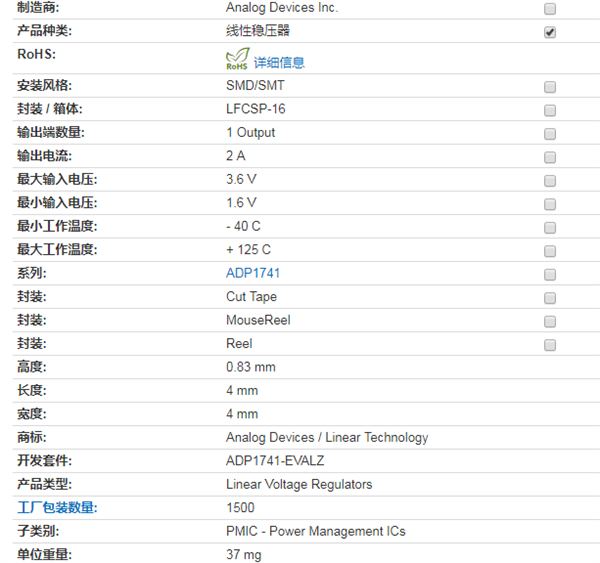Check the +125 C maximum temperature checkbox
This screenshot has height=563, width=600.
coord(550,251)
